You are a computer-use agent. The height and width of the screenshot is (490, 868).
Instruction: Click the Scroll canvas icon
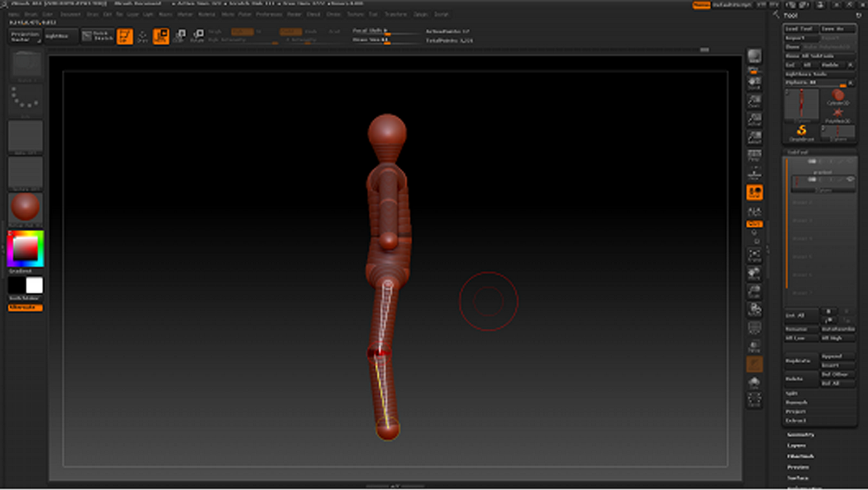(x=754, y=82)
